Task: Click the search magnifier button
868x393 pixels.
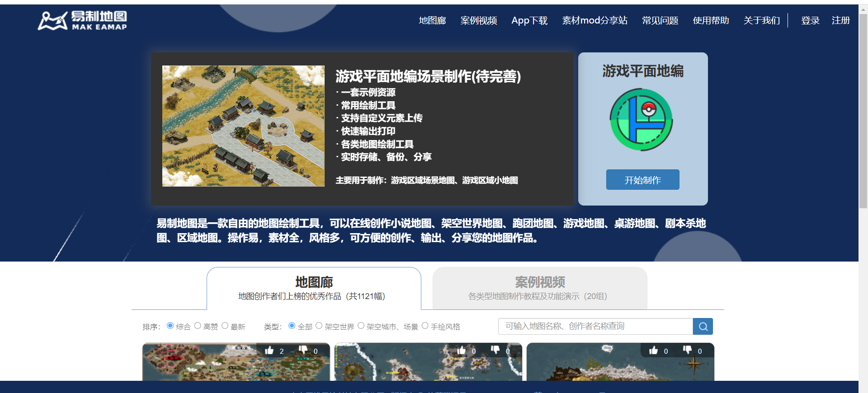Action: pyautogui.click(x=703, y=326)
